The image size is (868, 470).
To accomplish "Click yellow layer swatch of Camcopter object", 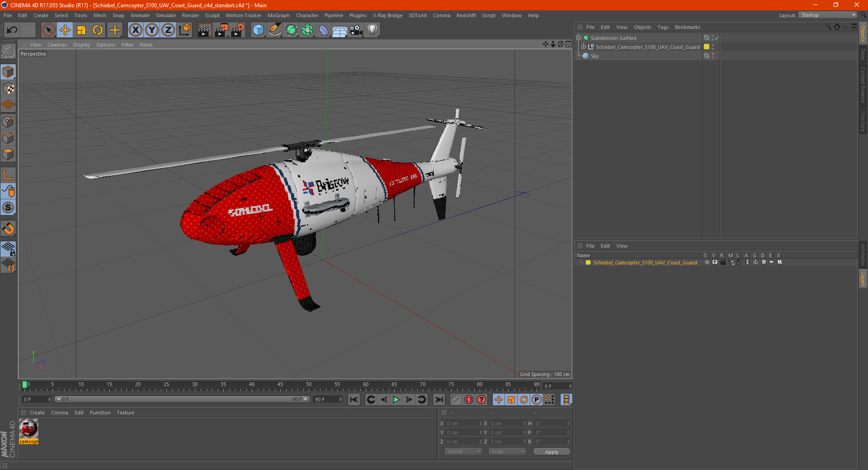I will 707,47.
